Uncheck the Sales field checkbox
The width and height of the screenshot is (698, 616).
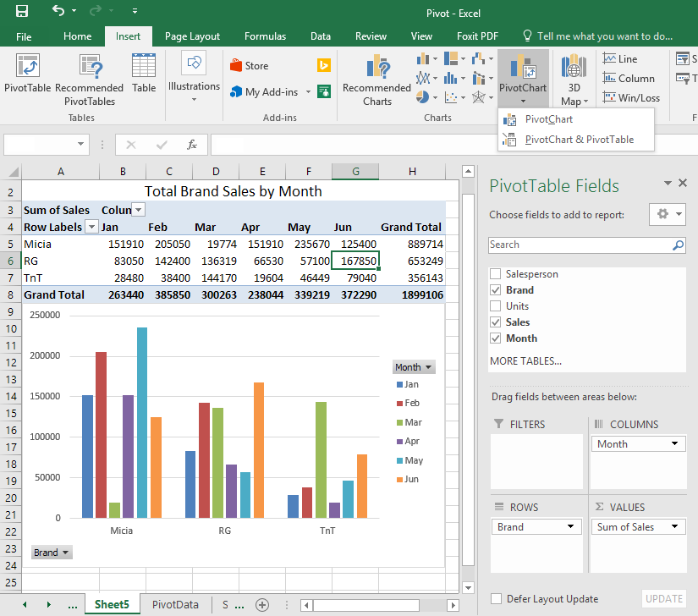(x=496, y=322)
